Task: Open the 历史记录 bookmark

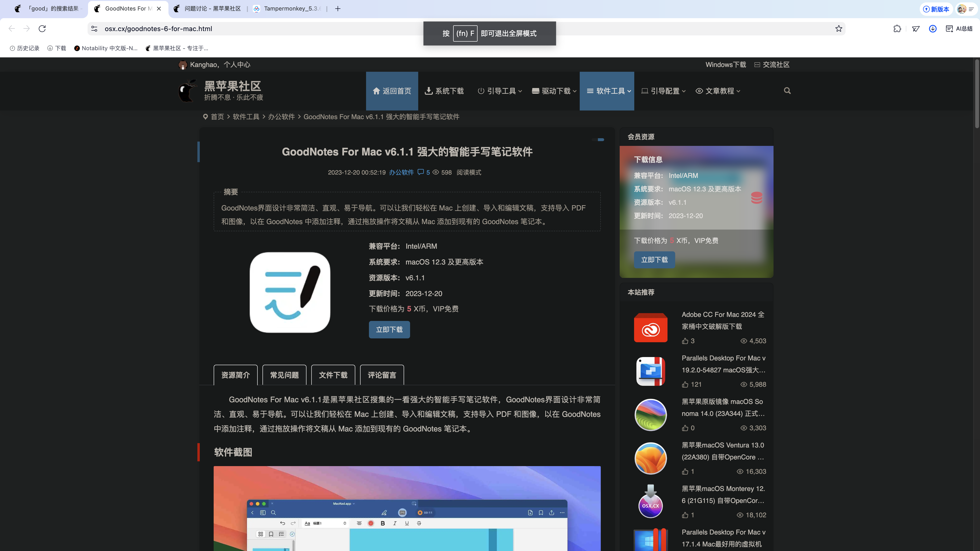Action: point(24,48)
